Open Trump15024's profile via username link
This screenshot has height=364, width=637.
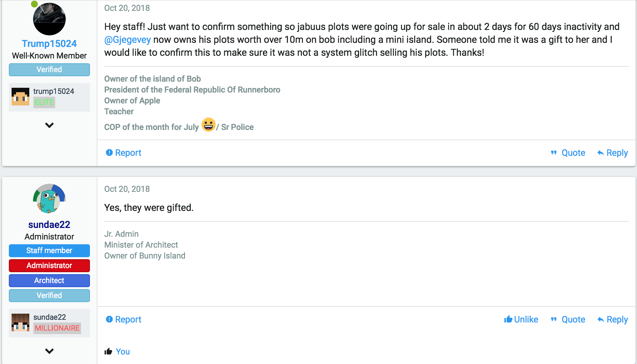click(x=49, y=44)
